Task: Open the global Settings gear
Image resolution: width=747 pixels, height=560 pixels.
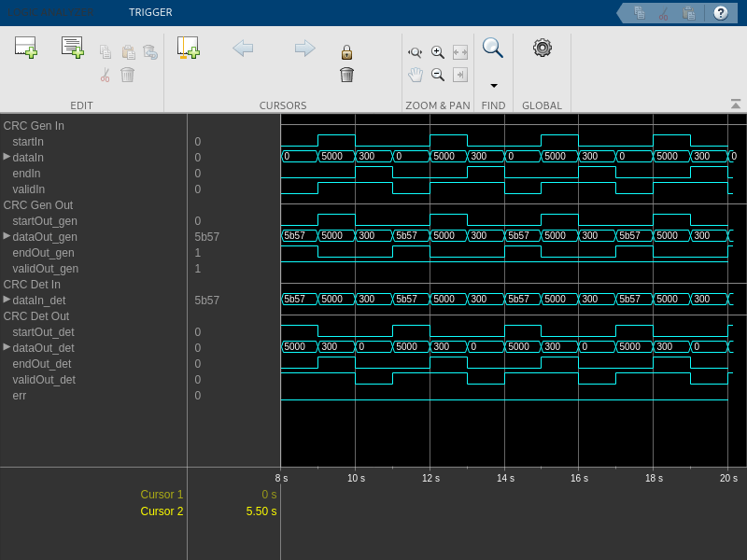Action: [542, 48]
